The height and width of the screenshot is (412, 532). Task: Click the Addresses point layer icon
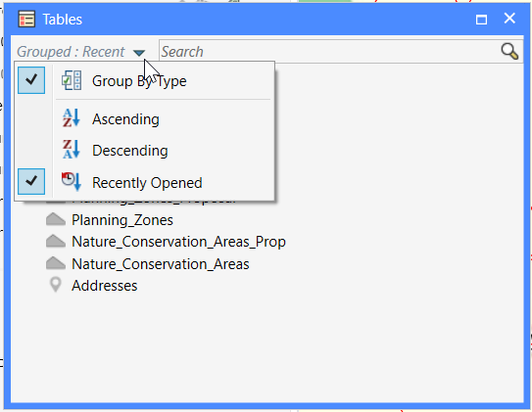click(x=56, y=285)
